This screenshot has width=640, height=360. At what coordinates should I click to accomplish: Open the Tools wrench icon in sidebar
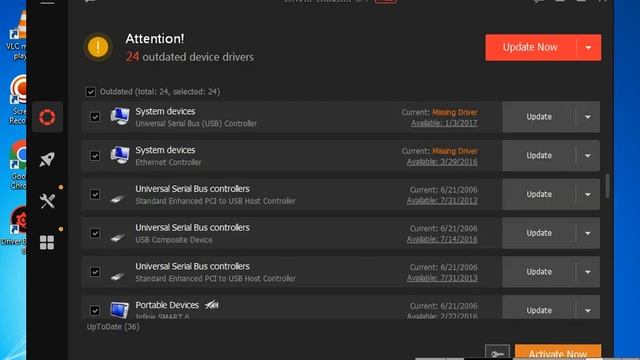(47, 201)
